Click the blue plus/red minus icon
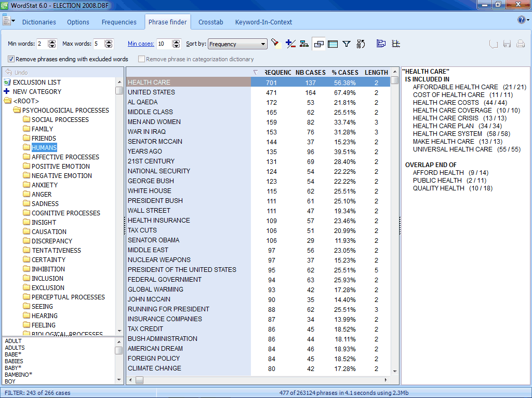 (x=290, y=44)
